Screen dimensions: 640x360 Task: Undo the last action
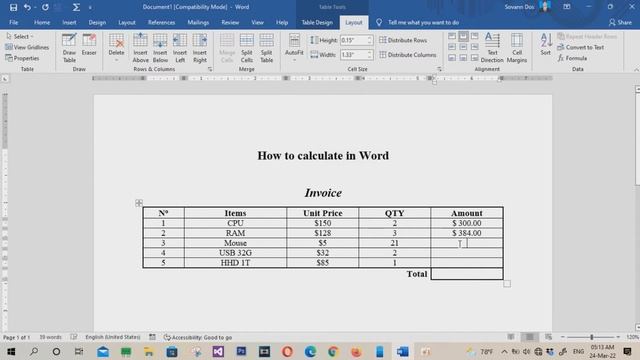point(27,7)
